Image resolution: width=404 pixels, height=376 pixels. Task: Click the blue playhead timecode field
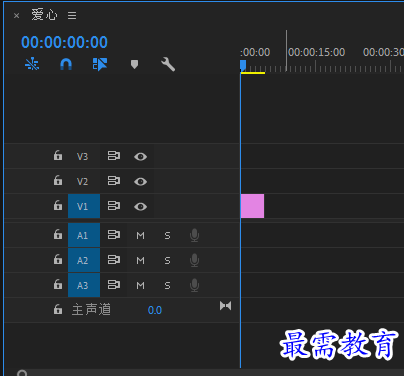click(x=64, y=42)
